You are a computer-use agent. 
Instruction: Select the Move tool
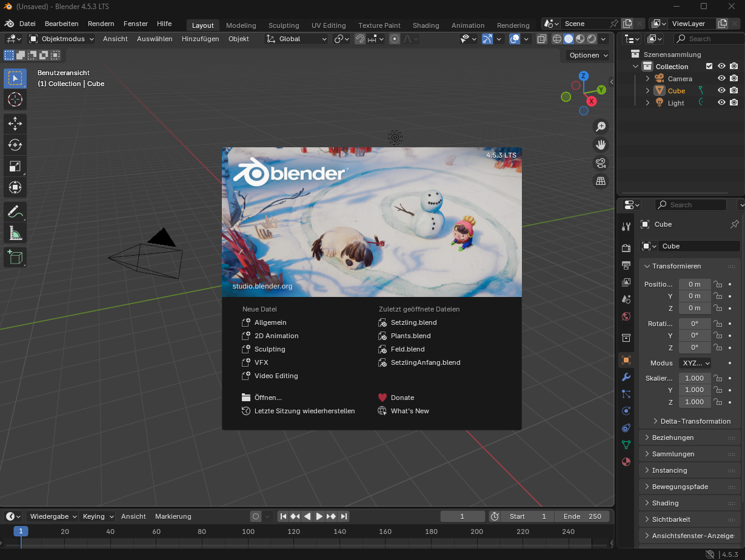(15, 124)
